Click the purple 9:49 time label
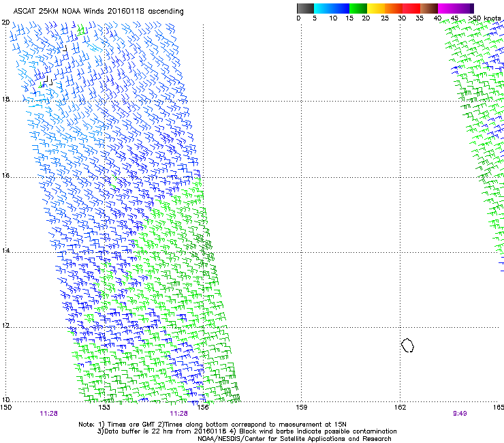Screen dimensions: 504x443 point(460,414)
